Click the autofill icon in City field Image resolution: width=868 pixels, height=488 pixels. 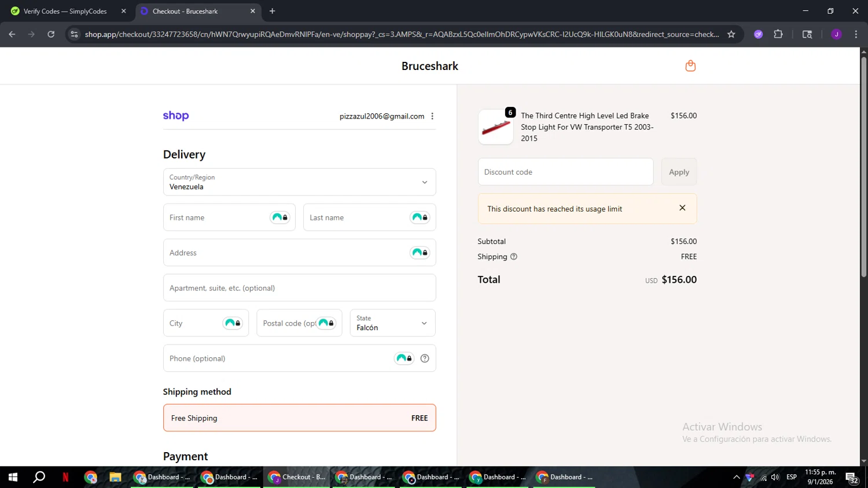pyautogui.click(x=233, y=323)
